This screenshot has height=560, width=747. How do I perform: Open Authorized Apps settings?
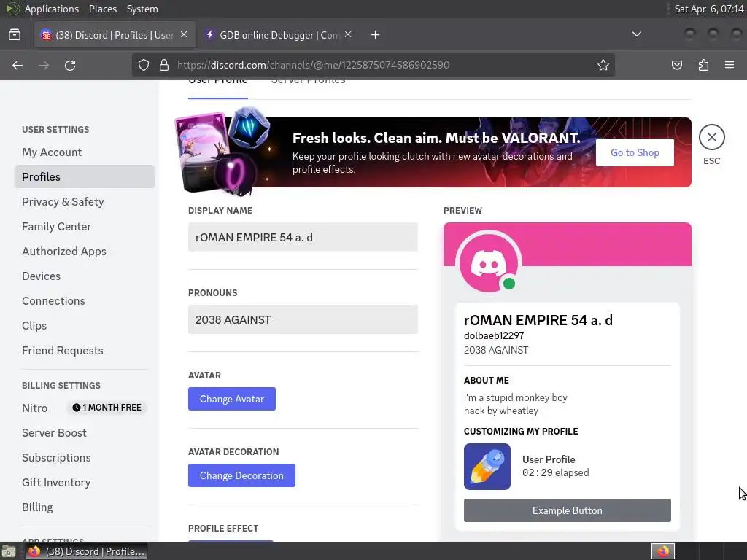[85, 251]
